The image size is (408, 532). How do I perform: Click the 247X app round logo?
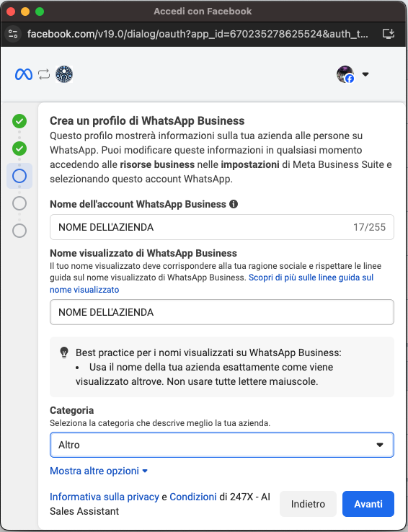tap(64, 74)
